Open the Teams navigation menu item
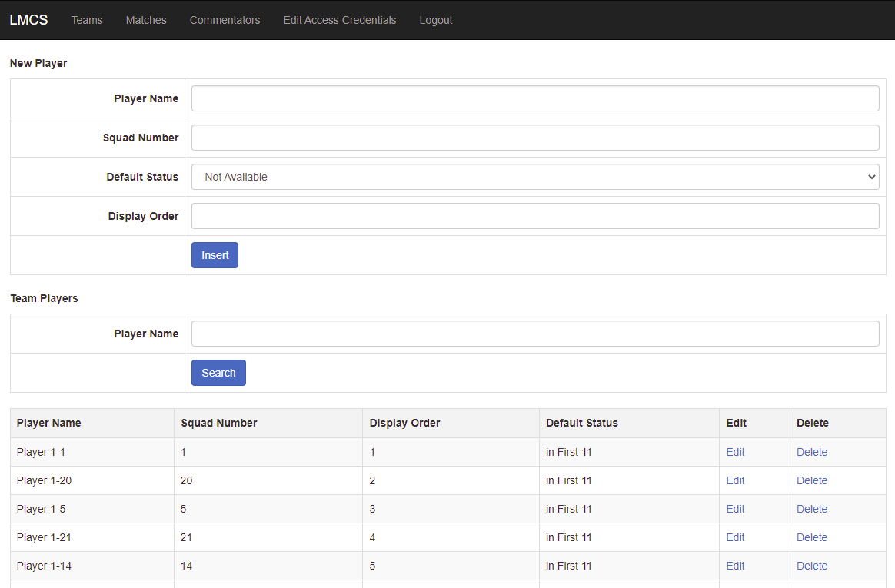895x588 pixels. tap(87, 20)
